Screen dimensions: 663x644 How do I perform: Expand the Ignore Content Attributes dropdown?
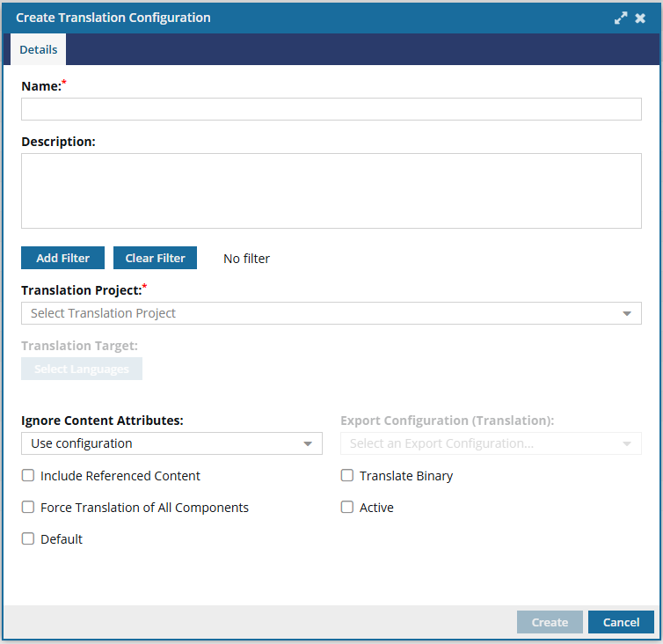tap(308, 444)
